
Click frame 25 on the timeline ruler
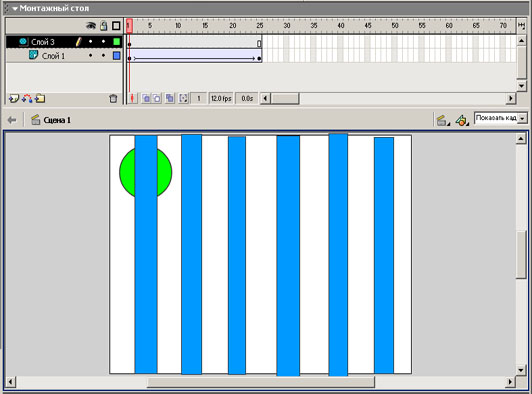pos(260,25)
